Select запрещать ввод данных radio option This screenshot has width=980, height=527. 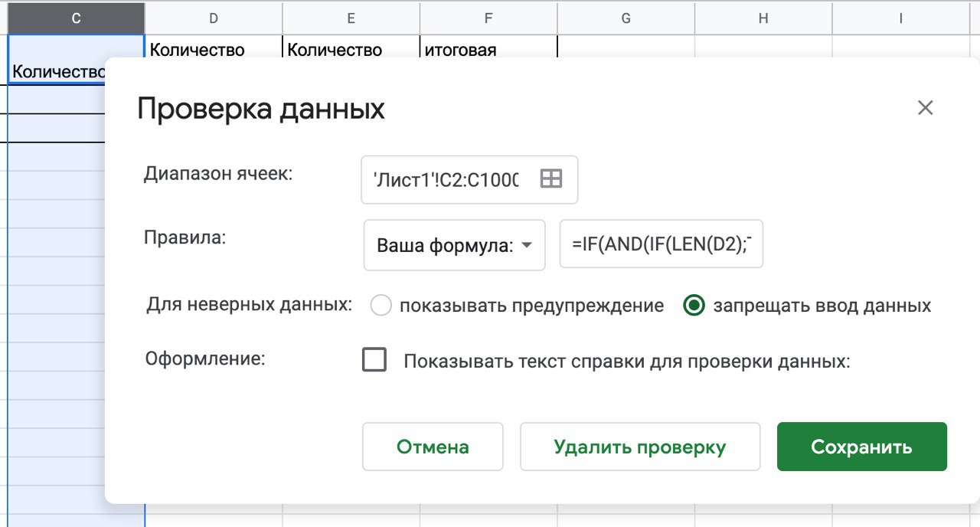(x=694, y=306)
